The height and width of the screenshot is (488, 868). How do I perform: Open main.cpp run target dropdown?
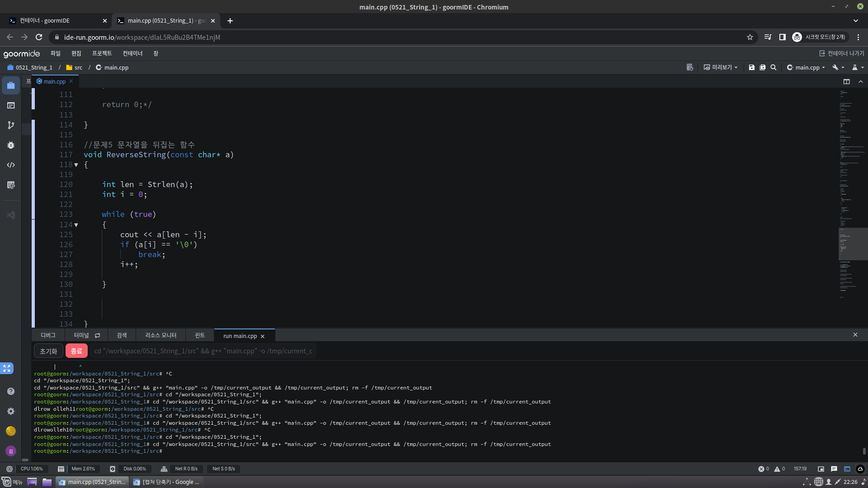pyautogui.click(x=806, y=67)
